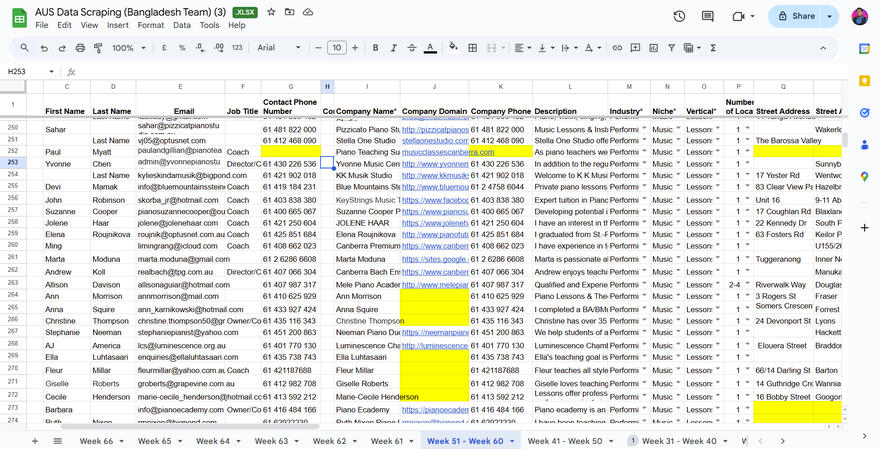Viewport: 880px width, 449px height.
Task: Open version history clock icon
Action: pyautogui.click(x=679, y=16)
